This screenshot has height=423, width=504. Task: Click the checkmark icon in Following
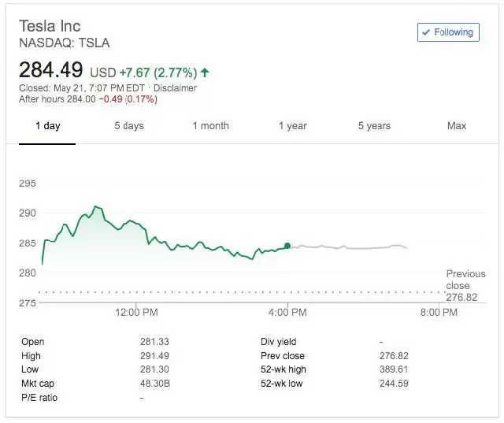426,32
